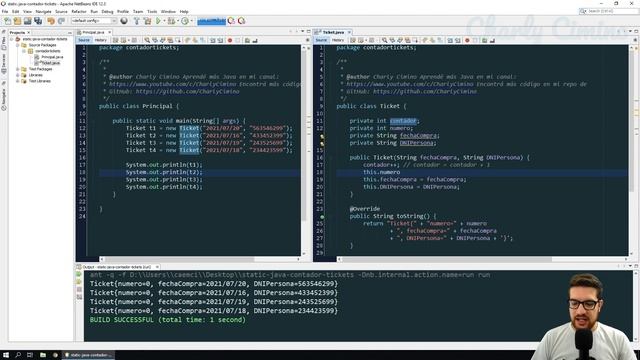Click the Profile Project toolbar icon
Viewport: 640px width, 360px height.
185,21
